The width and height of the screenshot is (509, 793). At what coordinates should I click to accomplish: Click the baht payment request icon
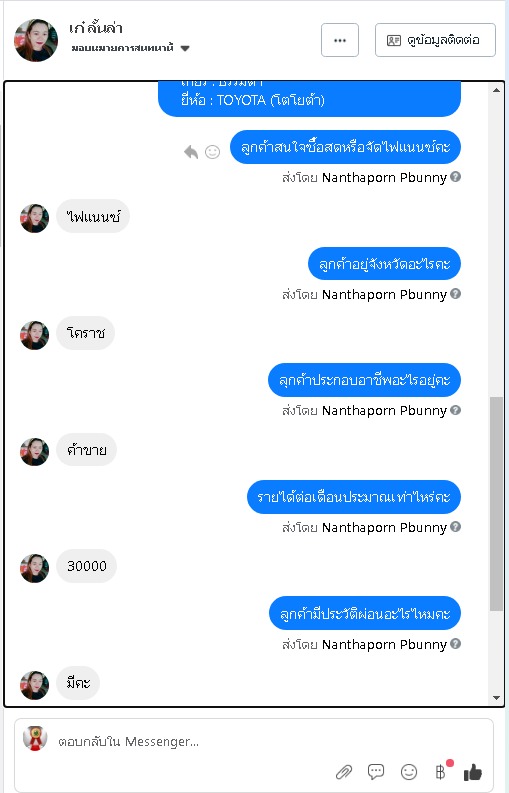440,772
